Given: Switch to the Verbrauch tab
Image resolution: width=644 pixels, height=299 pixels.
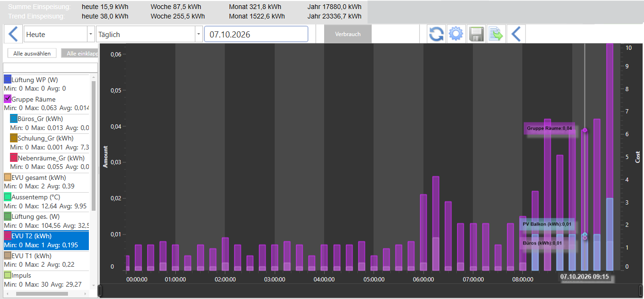Looking at the screenshot, I should 348,34.
